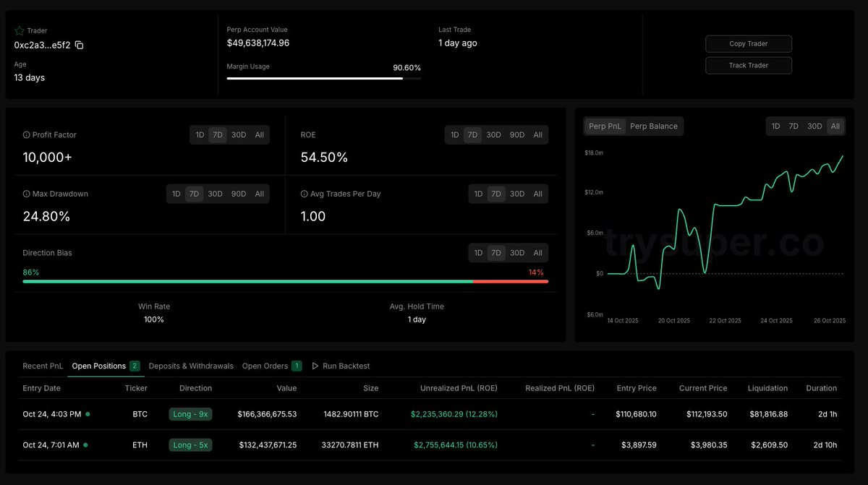Set Direction Bias period to All
Screen dimensions: 868x485
537,253
